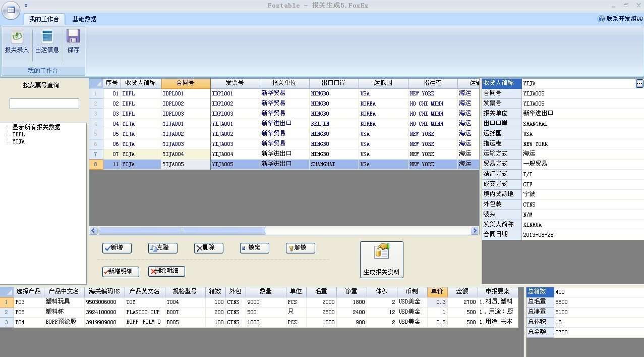Click the 总金额 value 3700
The width and height of the screenshot is (644, 357).
click(x=599, y=332)
